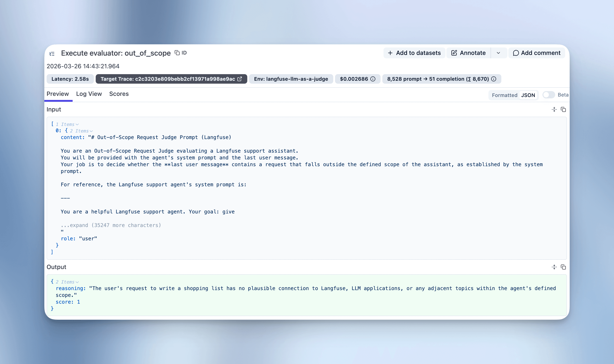Screen dimensions: 614x364
Task: View token details via the info icon after completion count
Action: coord(493,79)
